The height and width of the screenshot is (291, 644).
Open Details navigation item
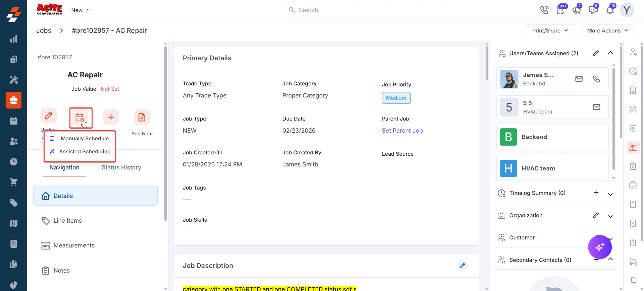pyautogui.click(x=95, y=196)
